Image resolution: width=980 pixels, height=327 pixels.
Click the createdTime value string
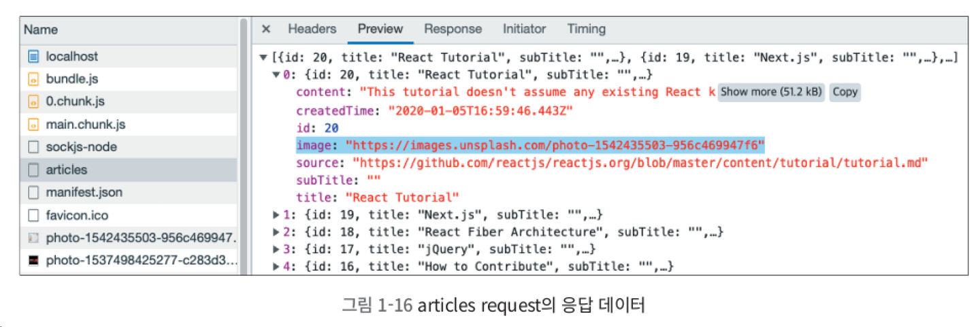point(481,110)
